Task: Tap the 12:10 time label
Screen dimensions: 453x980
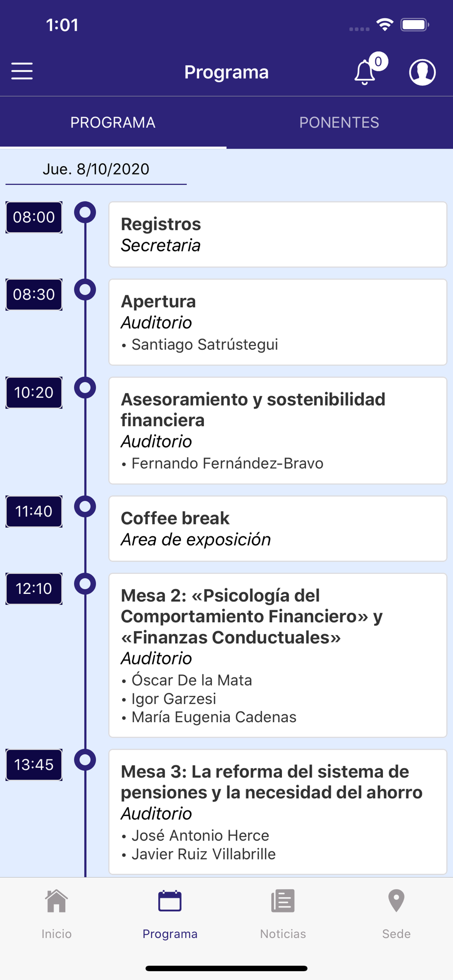Action: click(x=34, y=588)
